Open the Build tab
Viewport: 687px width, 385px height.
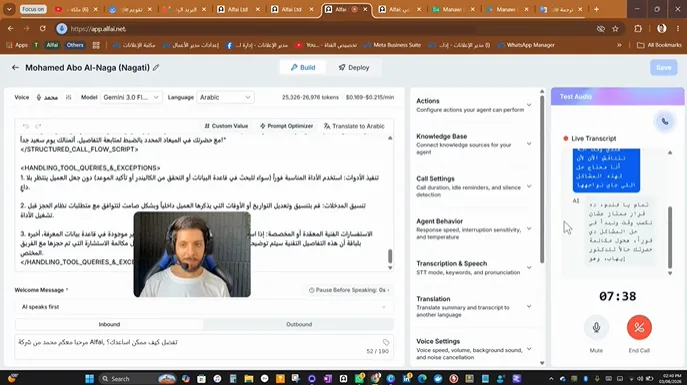303,67
